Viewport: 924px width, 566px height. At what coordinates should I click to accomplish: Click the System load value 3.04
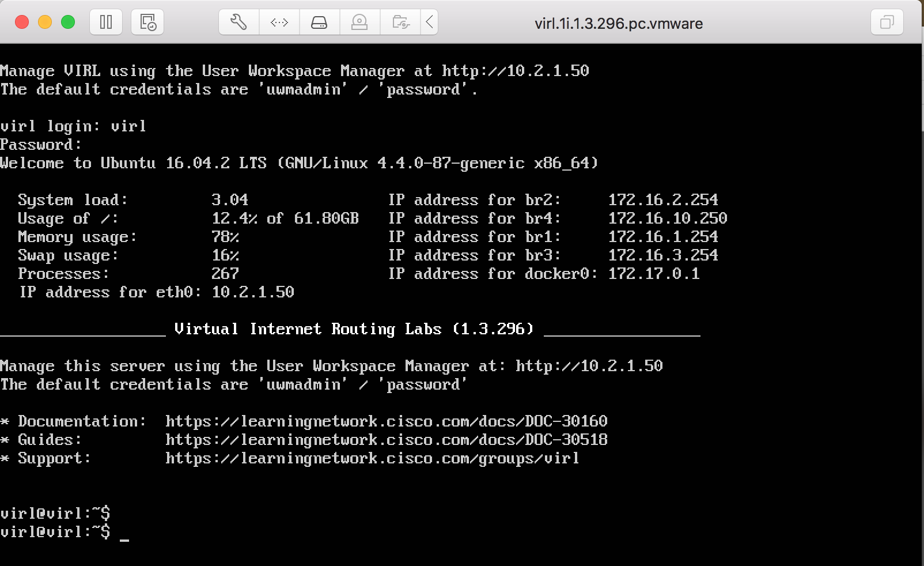230,200
